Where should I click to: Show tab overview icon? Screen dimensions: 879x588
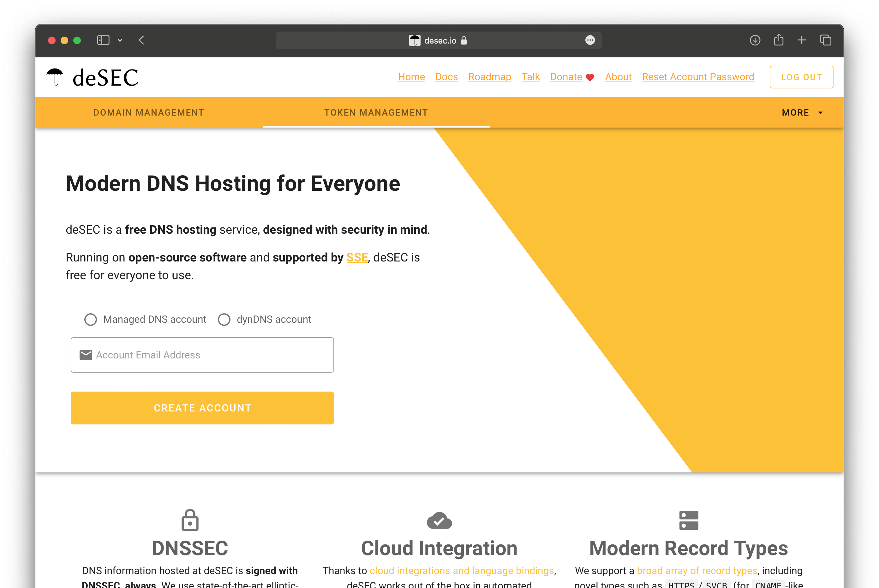pos(825,40)
